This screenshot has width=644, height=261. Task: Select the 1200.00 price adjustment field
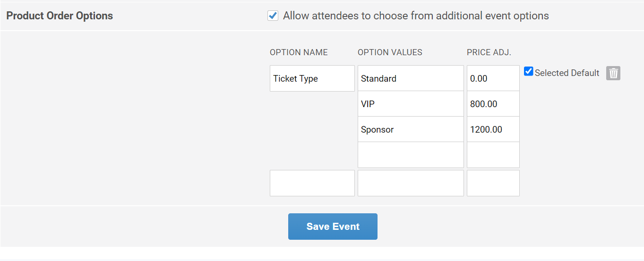click(x=493, y=129)
